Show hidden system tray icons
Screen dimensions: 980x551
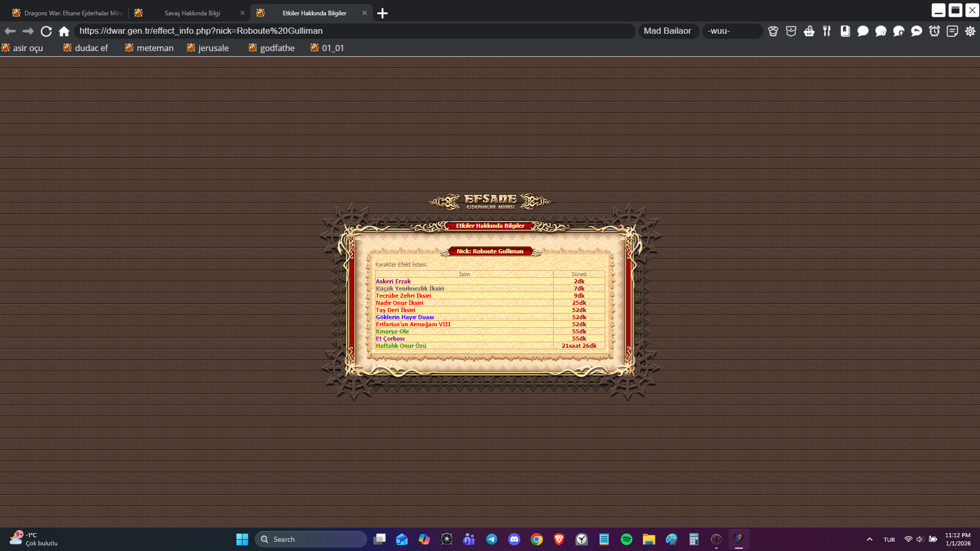click(x=870, y=539)
